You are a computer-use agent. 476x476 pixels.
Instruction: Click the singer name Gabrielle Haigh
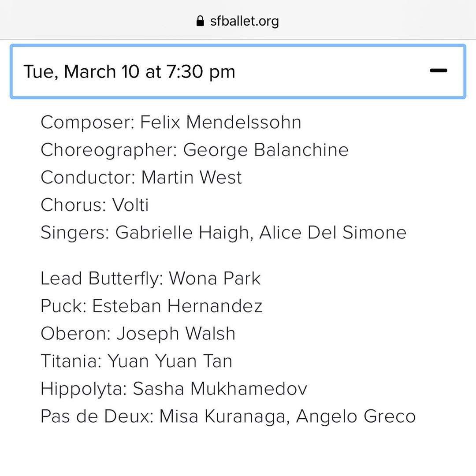point(182,233)
